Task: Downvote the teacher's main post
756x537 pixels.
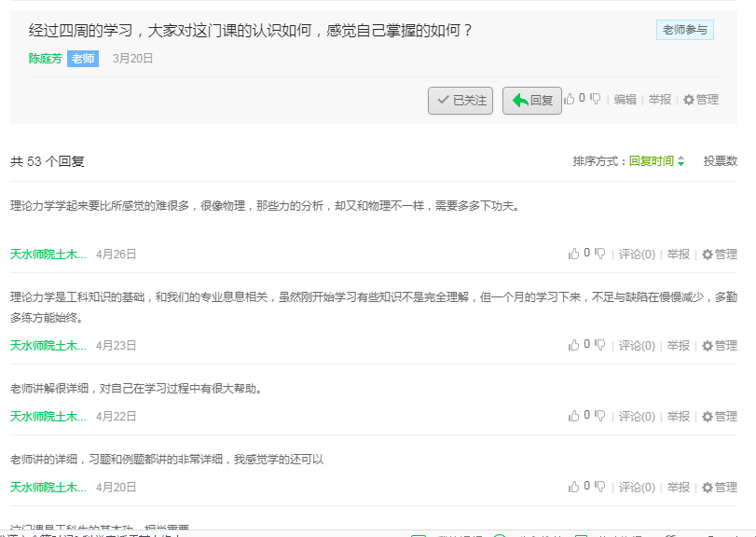Action: [x=596, y=99]
